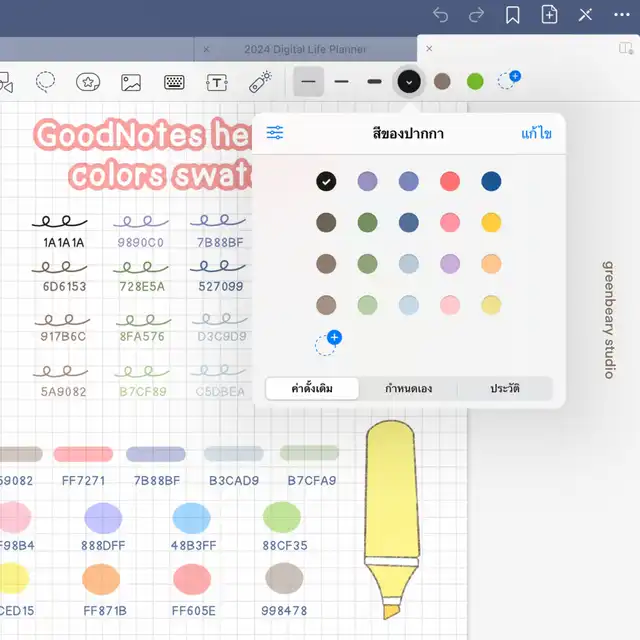Select the medium pen stroke width
Screen dimensions: 640x640
[341, 81]
